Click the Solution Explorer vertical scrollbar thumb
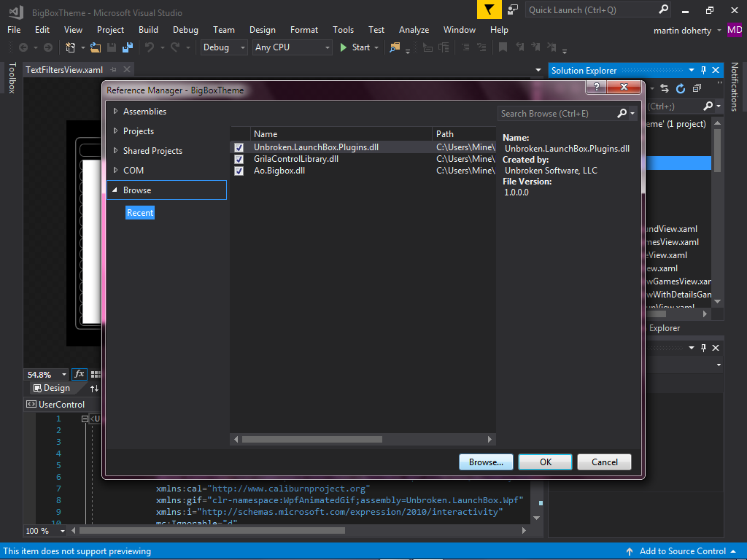 [x=718, y=149]
